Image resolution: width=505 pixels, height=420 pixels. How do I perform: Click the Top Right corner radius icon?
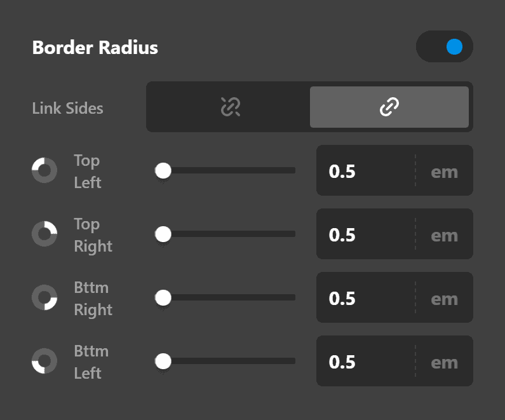44,234
